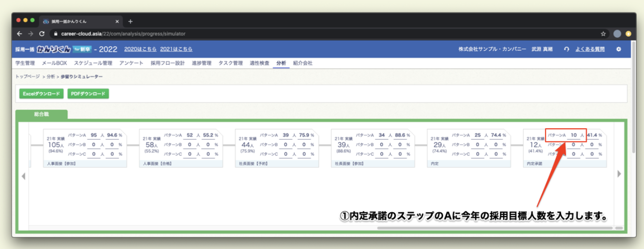Screen dimensions: 644x249
Task: Reload the page in the browser
Action: click(42, 34)
